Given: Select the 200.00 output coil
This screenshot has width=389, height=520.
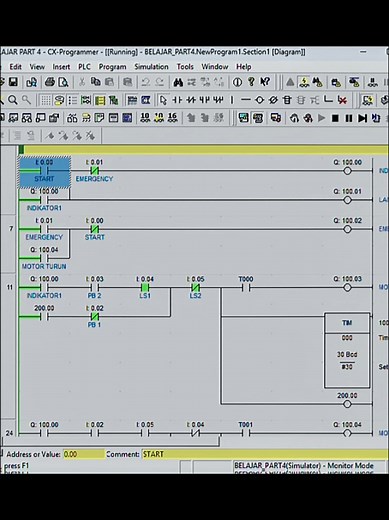Looking at the screenshot, I should (x=347, y=404).
